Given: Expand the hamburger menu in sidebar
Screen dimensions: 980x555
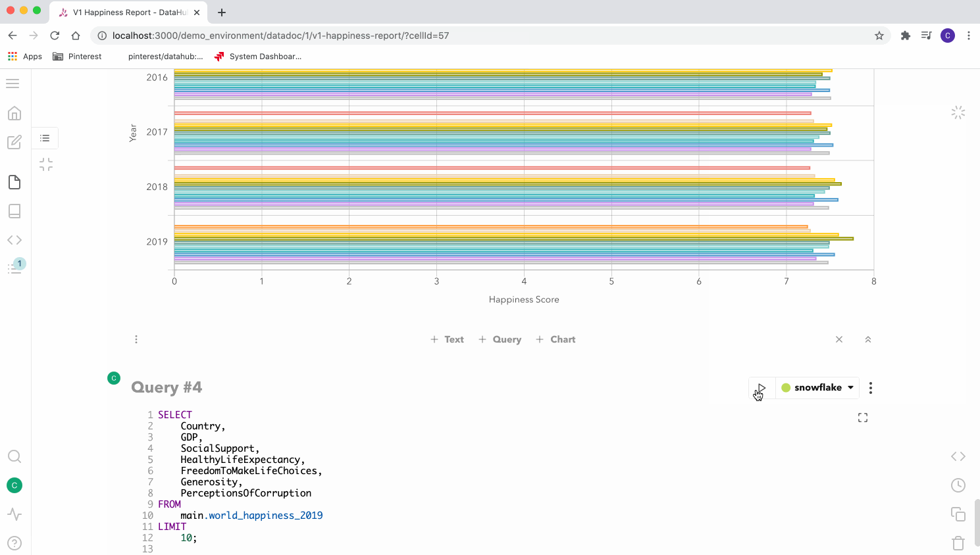Looking at the screenshot, I should (x=13, y=84).
